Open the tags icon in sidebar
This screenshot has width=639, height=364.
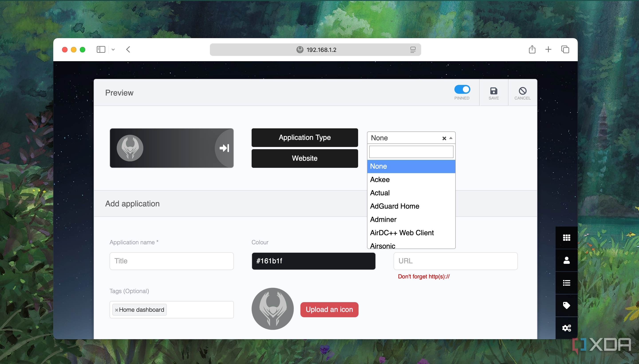[566, 305]
